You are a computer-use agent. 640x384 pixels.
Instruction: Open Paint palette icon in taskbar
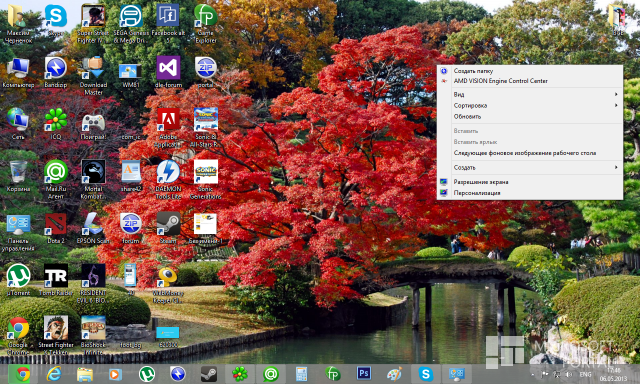[x=395, y=374]
